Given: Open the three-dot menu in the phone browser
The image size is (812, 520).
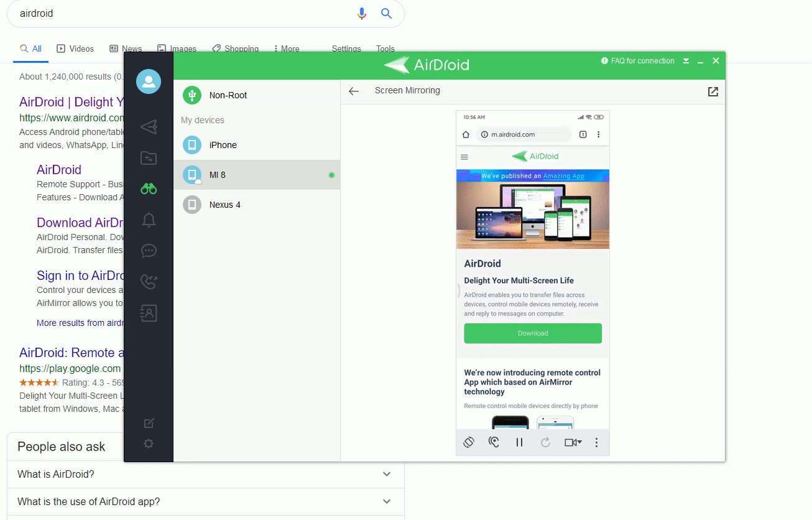Looking at the screenshot, I should 599,134.
